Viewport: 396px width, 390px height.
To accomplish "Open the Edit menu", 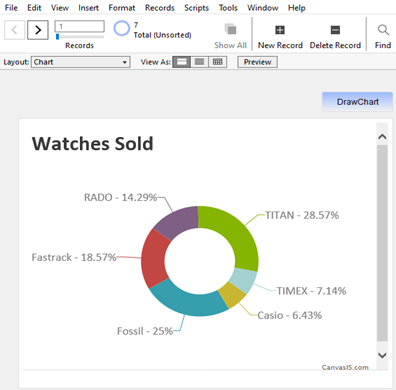I will point(34,8).
